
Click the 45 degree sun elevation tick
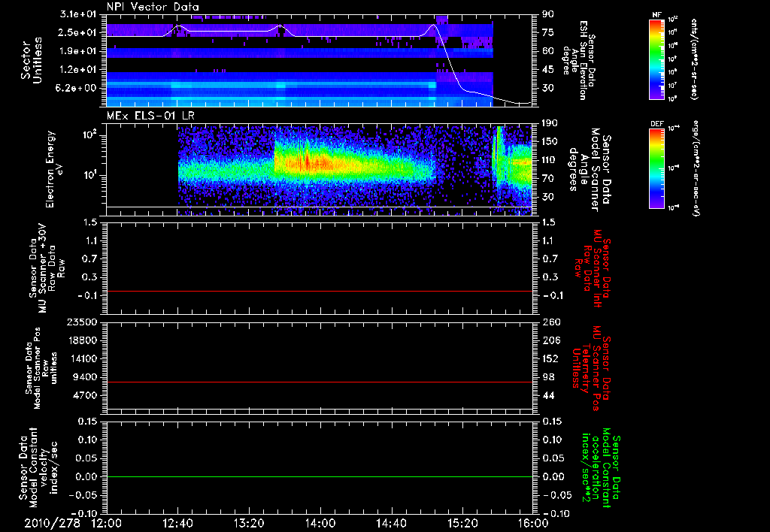point(548,70)
